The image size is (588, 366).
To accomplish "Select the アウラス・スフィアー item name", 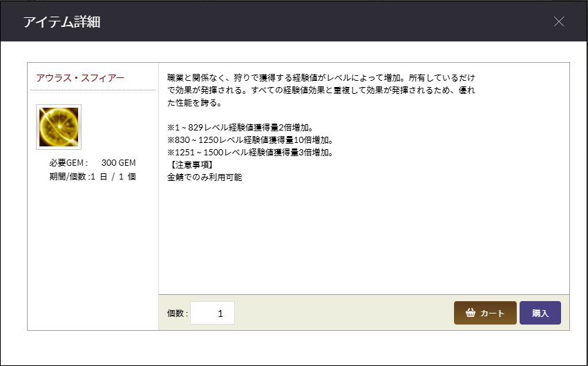I will [x=80, y=78].
